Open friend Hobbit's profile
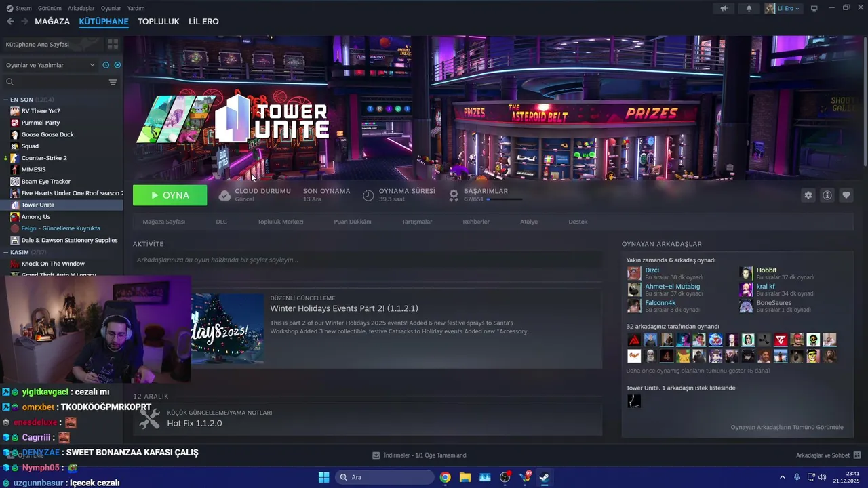Image resolution: width=868 pixels, height=488 pixels. pos(766,270)
